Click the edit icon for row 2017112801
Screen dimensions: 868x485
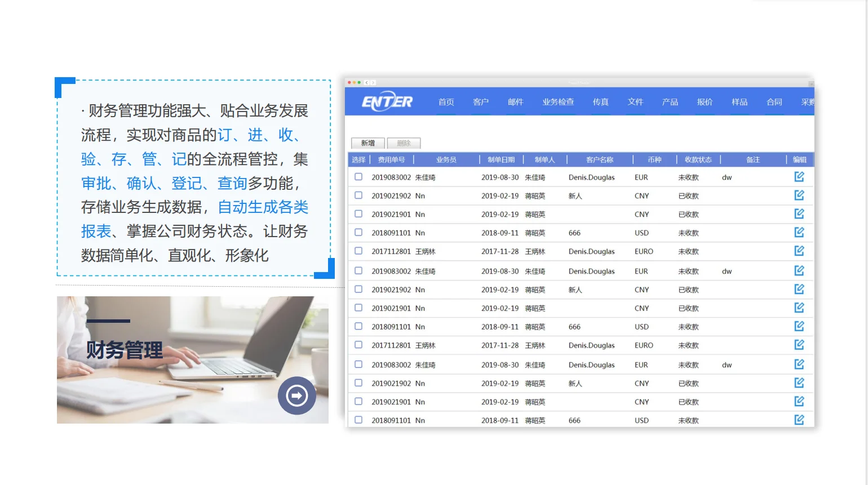point(799,251)
